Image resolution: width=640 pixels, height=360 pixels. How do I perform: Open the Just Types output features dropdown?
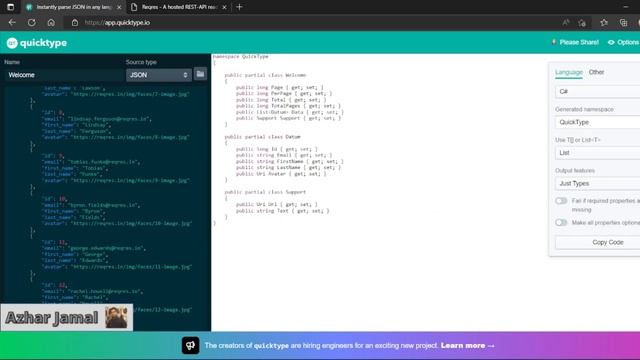point(598,184)
